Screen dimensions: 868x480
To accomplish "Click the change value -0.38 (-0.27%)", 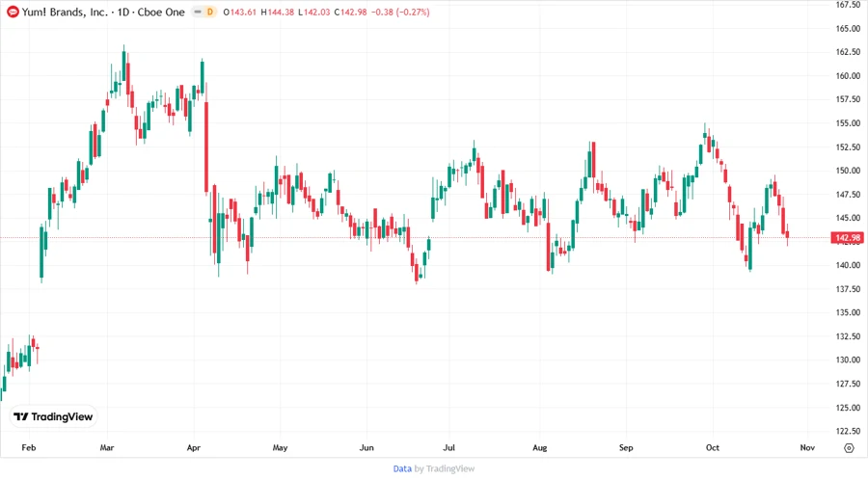I will pyautogui.click(x=400, y=12).
